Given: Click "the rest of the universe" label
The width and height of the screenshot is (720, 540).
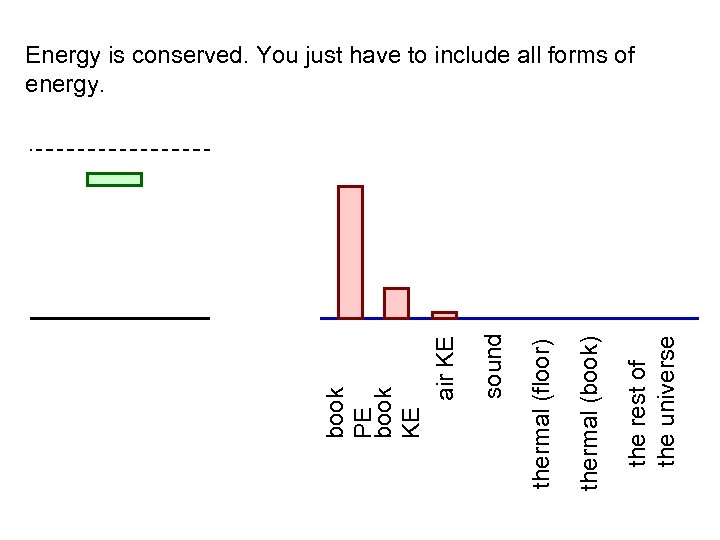Looking at the screenshot, I should click(x=652, y=400).
